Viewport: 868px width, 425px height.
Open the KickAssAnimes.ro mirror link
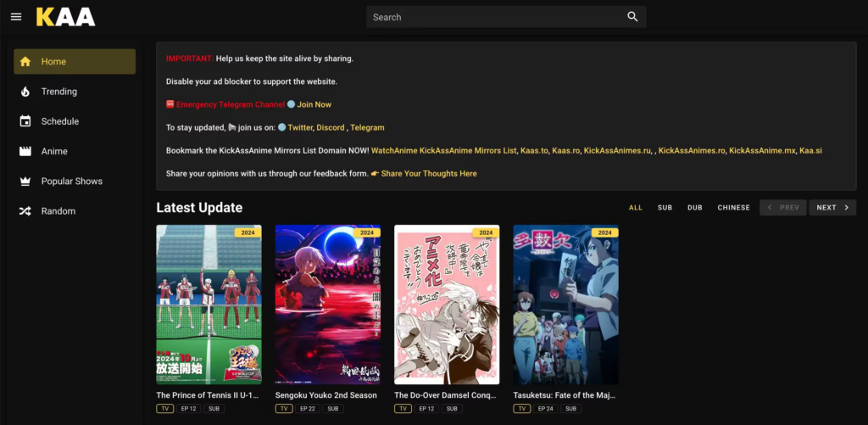pyautogui.click(x=692, y=151)
